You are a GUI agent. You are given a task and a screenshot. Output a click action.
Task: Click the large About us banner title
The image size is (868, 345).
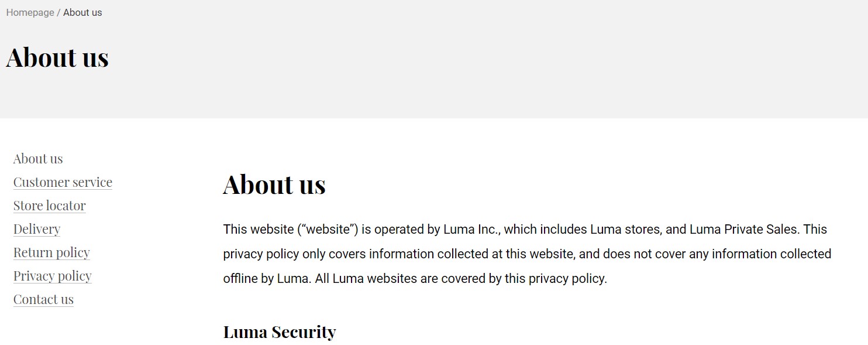coord(57,57)
